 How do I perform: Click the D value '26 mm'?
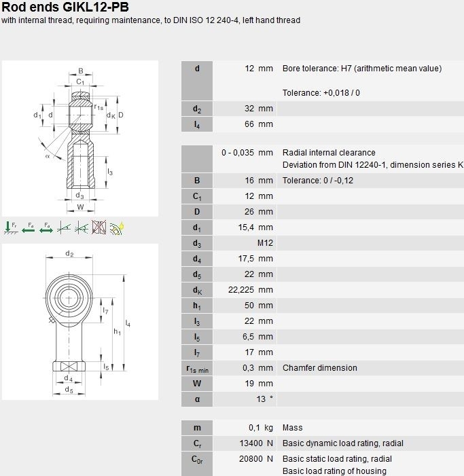[259, 212]
